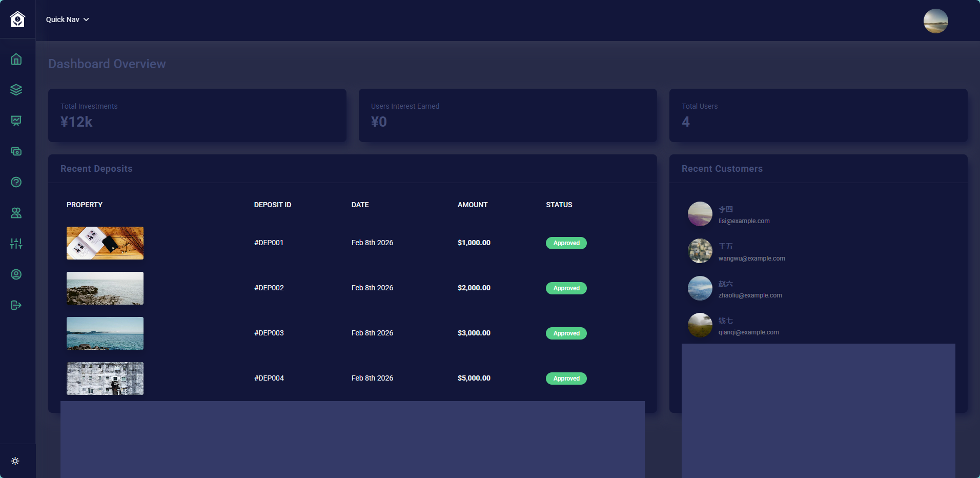Open the user avatar menu at top right
This screenshot has width=980, height=478.
pyautogui.click(x=935, y=21)
